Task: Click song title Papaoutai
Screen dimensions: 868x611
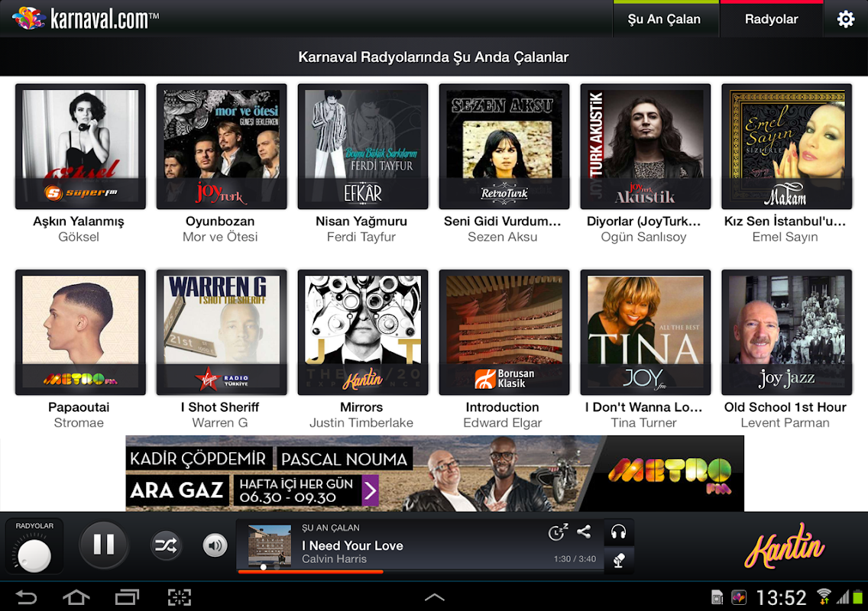Action: [79, 407]
